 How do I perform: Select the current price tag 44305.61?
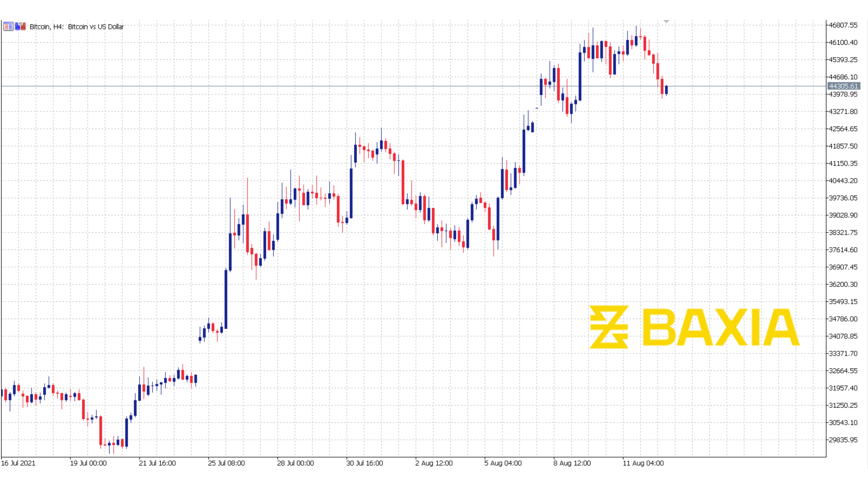pyautogui.click(x=843, y=86)
